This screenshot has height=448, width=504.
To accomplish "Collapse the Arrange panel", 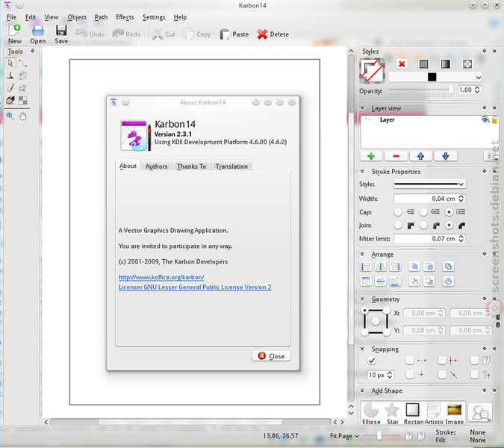I will pyautogui.click(x=362, y=254).
